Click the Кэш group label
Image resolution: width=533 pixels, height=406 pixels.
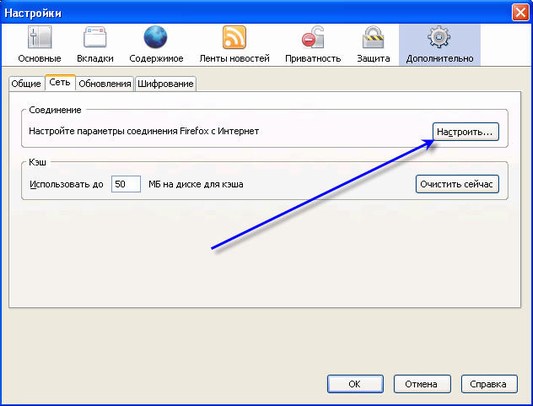(37, 162)
